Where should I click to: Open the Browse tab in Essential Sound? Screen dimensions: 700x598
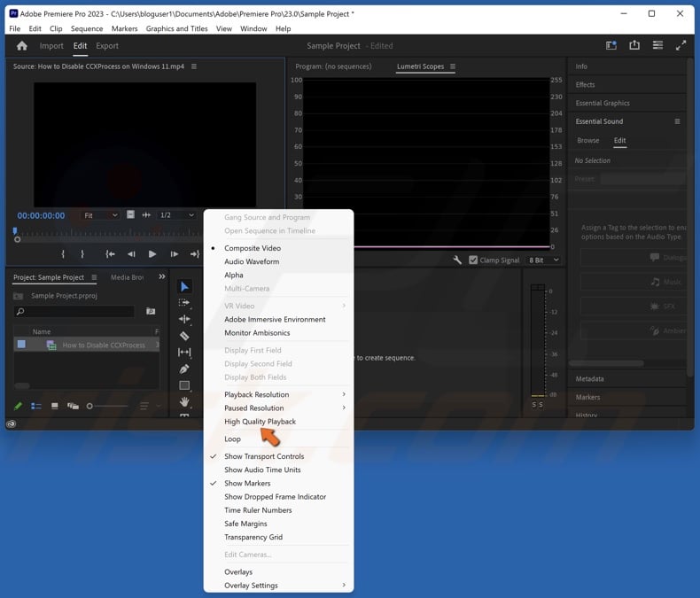coord(588,140)
